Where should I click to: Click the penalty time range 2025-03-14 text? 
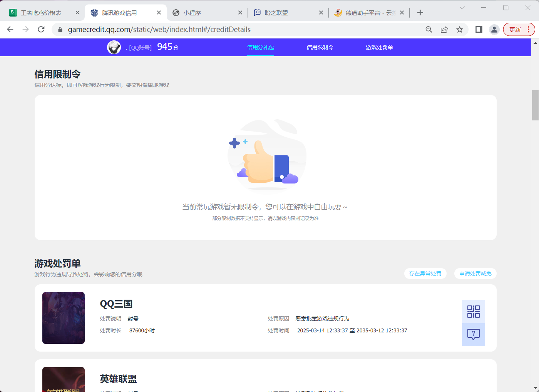[x=352, y=330]
